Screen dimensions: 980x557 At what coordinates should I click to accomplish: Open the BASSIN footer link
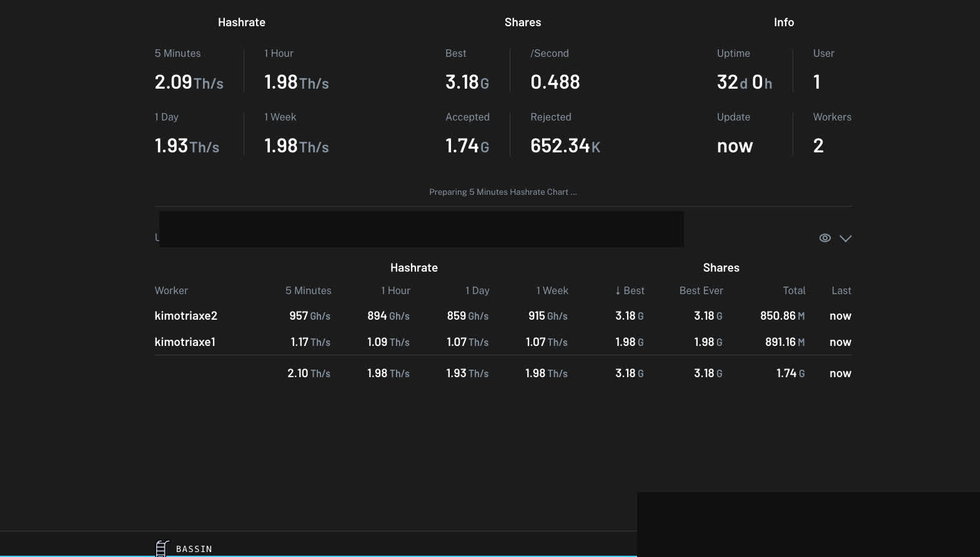pos(194,549)
